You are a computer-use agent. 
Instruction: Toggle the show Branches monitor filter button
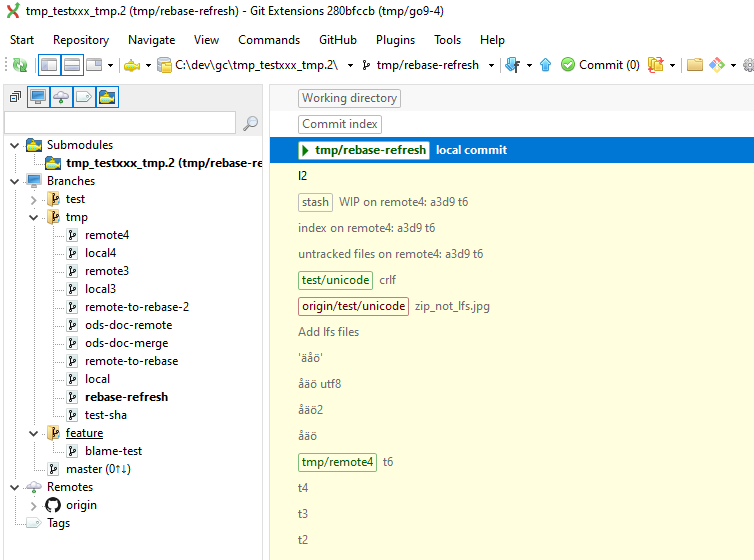click(38, 97)
